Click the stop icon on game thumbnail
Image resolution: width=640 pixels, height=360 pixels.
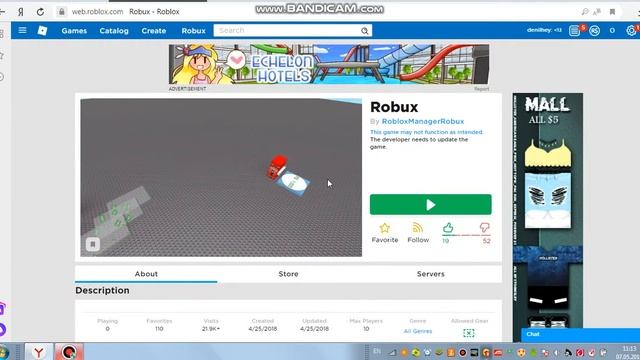(93, 244)
